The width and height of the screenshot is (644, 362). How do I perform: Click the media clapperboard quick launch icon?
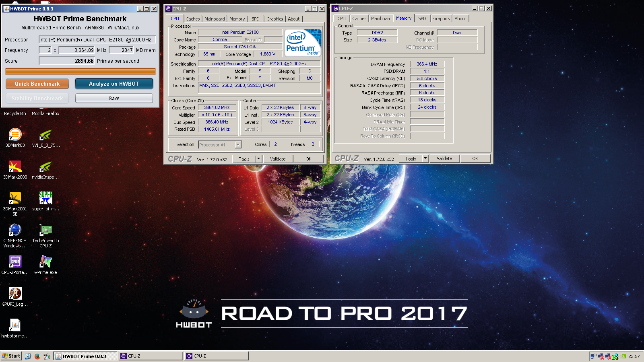pos(47,356)
